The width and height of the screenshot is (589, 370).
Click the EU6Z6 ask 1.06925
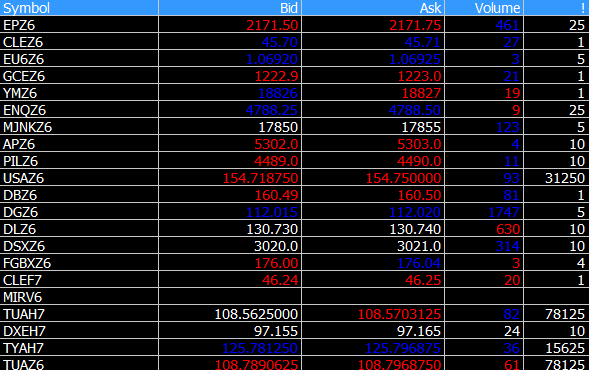click(415, 59)
